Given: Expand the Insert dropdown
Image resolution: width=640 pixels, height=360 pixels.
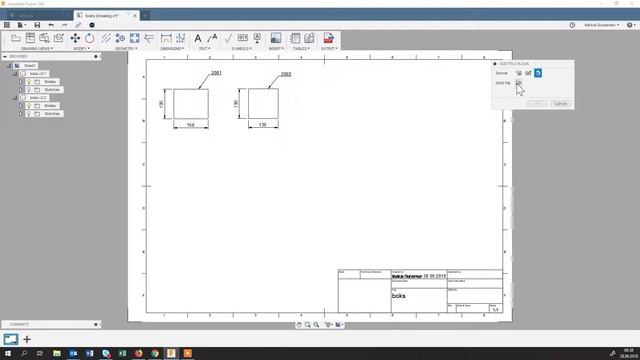Looking at the screenshot, I should tap(276, 49).
